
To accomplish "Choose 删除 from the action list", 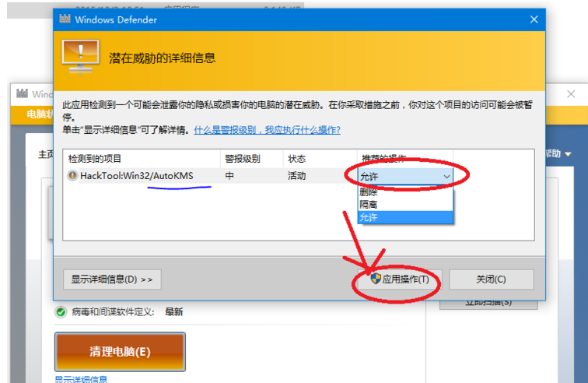I will 405,192.
